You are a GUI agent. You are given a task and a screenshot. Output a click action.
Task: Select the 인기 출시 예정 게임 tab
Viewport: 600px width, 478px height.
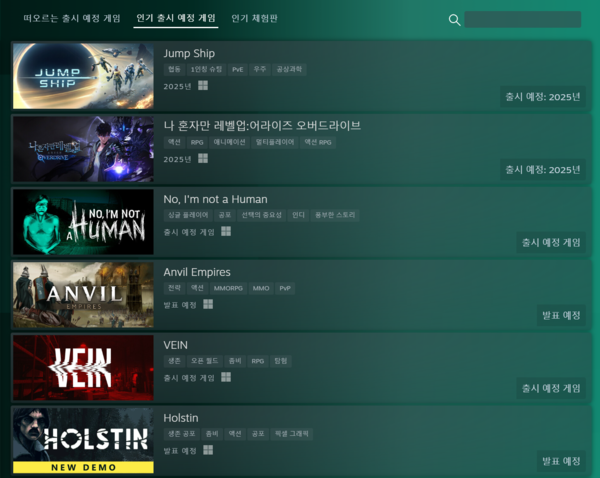(176, 18)
